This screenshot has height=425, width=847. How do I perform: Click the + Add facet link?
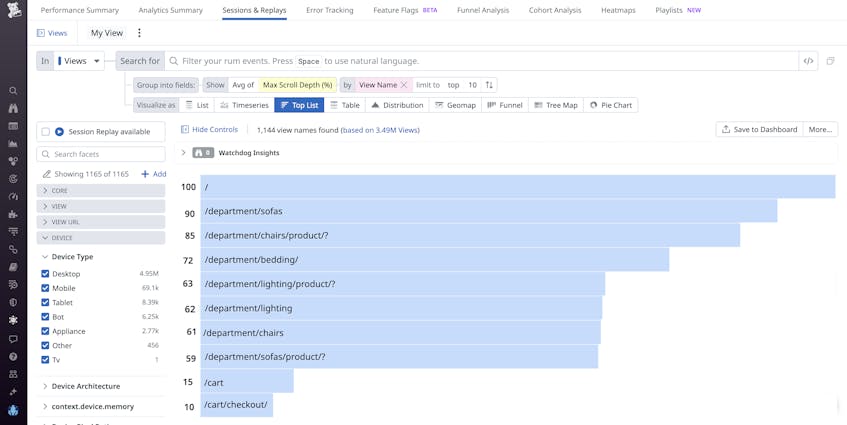[154, 174]
